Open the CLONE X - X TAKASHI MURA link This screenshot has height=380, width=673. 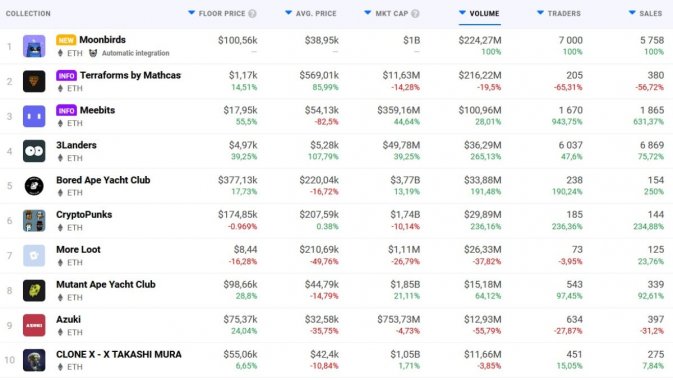tap(119, 354)
